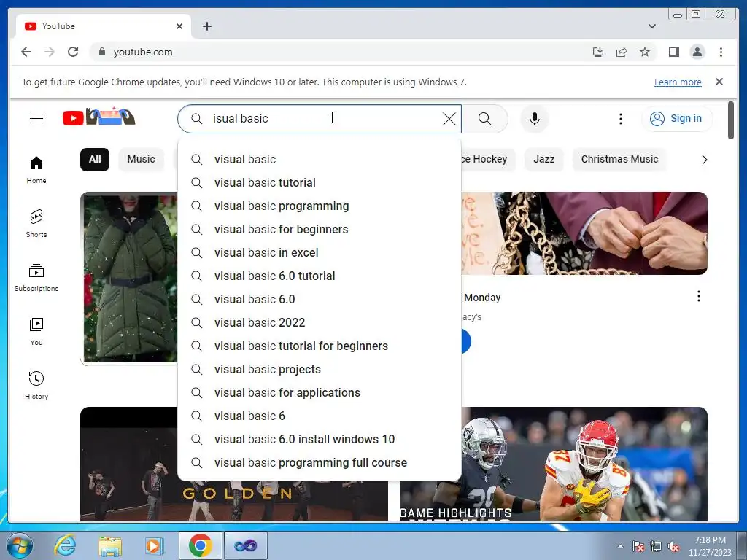The image size is (747, 560).
Task: Bookmark this tab with the star
Action: pyautogui.click(x=645, y=52)
